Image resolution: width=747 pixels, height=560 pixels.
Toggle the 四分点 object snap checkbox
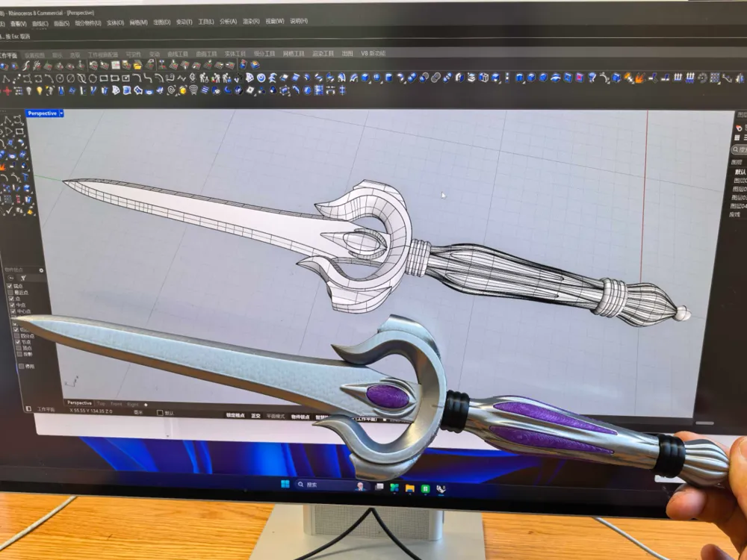[x=17, y=336]
